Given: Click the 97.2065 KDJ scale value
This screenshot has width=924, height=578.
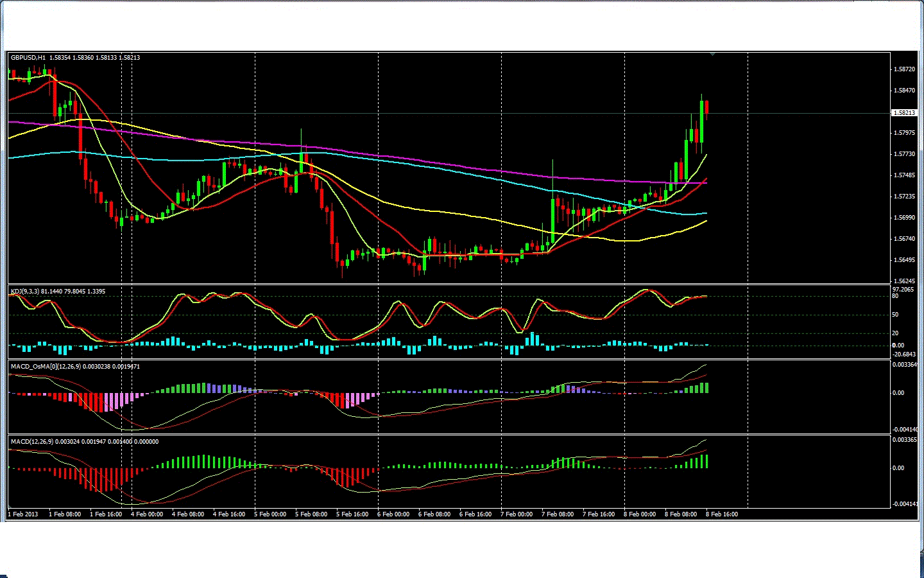Looking at the screenshot, I should click(903, 290).
